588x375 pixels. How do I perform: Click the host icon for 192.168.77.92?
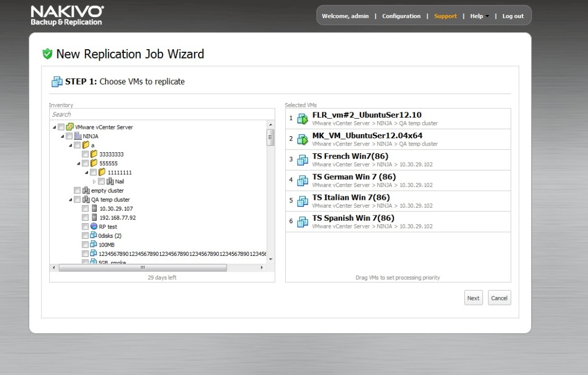tap(94, 218)
